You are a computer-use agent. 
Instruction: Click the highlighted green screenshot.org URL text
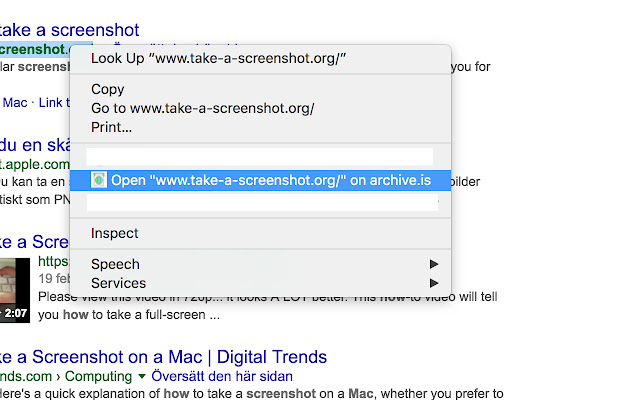point(35,49)
